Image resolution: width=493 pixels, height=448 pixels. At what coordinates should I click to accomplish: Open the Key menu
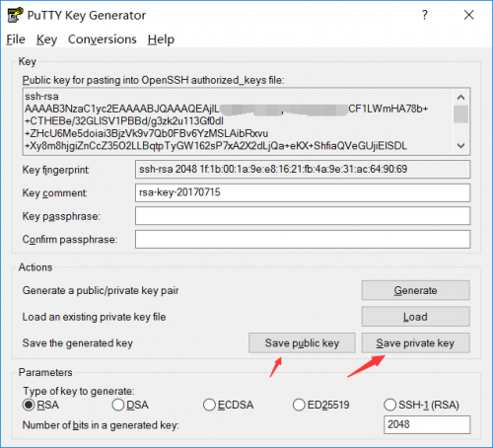46,39
